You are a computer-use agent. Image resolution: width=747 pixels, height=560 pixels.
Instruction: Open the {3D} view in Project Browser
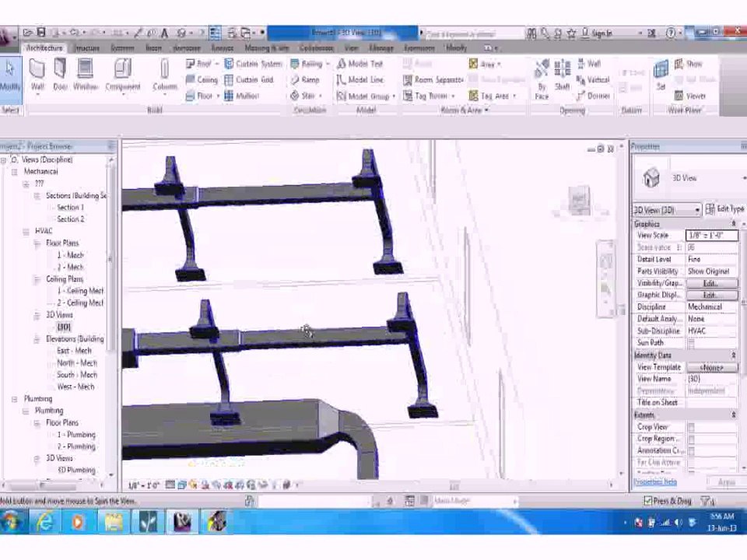(64, 327)
